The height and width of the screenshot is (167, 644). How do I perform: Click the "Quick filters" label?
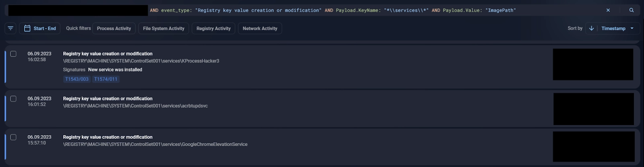pos(78,28)
